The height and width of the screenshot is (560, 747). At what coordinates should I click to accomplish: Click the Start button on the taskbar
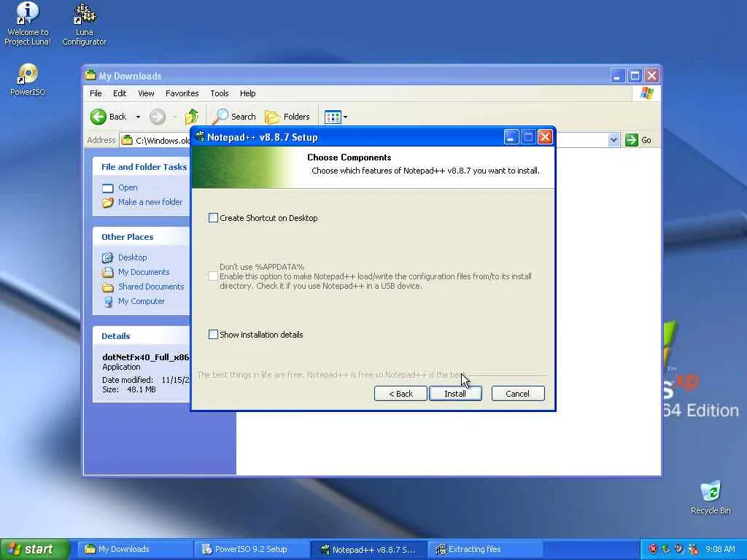click(34, 549)
